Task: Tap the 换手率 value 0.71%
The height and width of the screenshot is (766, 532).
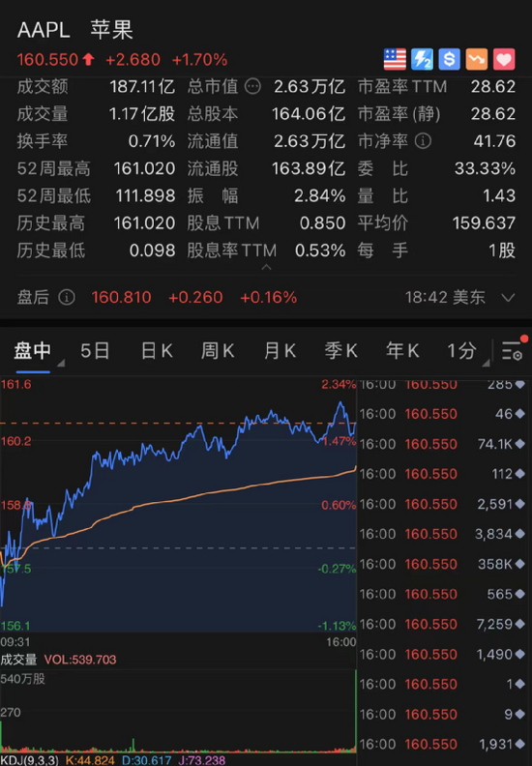Action: [x=152, y=141]
